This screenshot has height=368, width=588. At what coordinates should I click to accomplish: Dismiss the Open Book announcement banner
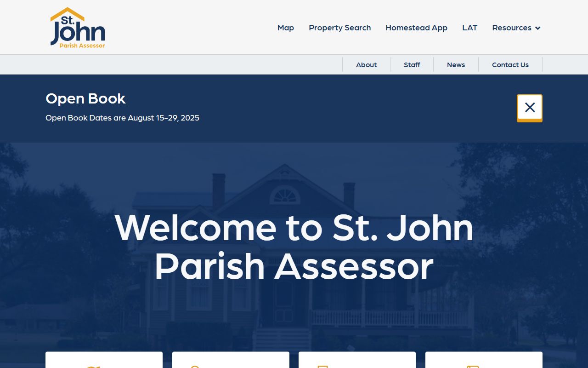(x=530, y=108)
